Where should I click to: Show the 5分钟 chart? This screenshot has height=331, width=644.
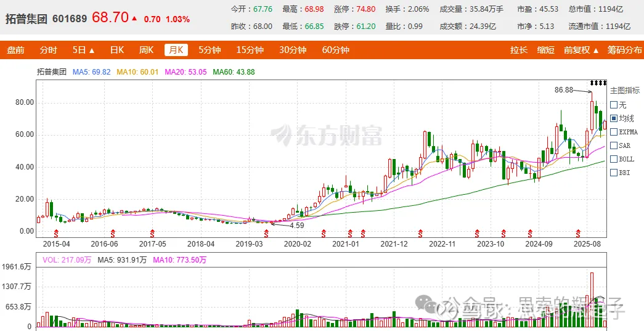pos(210,50)
